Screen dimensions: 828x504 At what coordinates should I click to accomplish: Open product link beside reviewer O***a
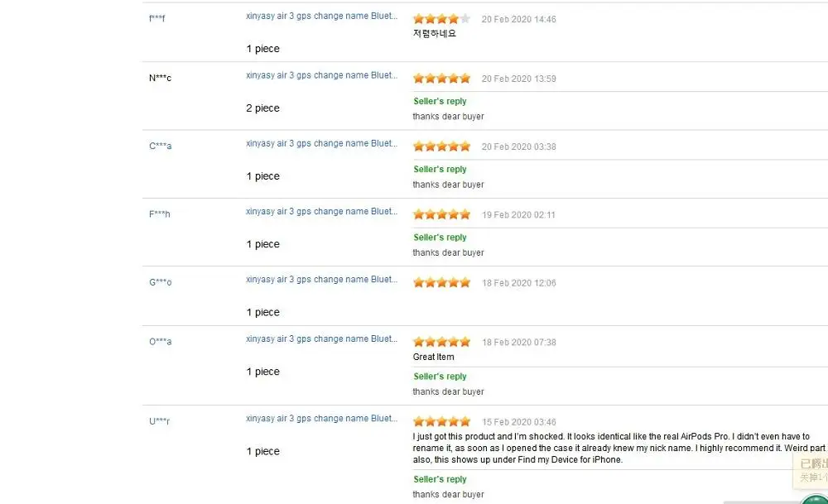click(321, 339)
